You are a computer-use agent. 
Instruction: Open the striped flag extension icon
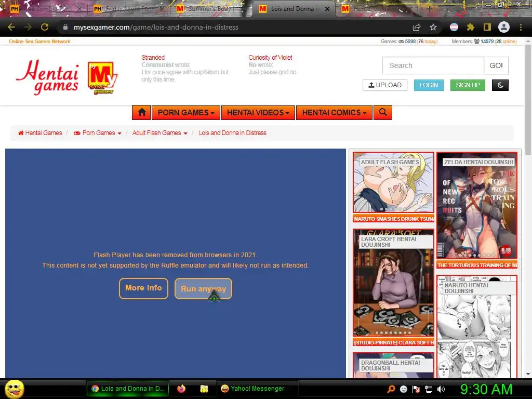click(454, 27)
